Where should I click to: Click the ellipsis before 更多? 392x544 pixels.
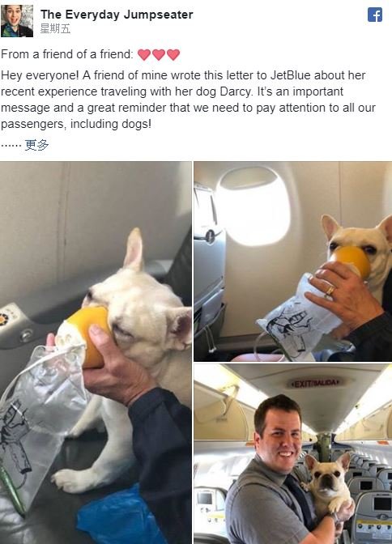pos(11,145)
